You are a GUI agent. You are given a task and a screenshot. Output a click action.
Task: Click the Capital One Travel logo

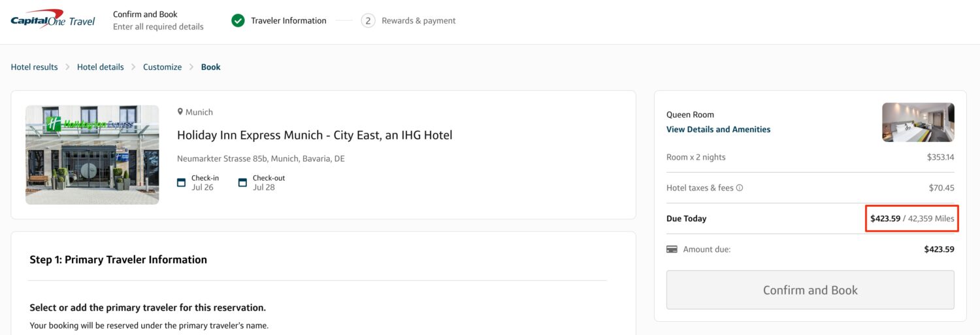(x=53, y=19)
